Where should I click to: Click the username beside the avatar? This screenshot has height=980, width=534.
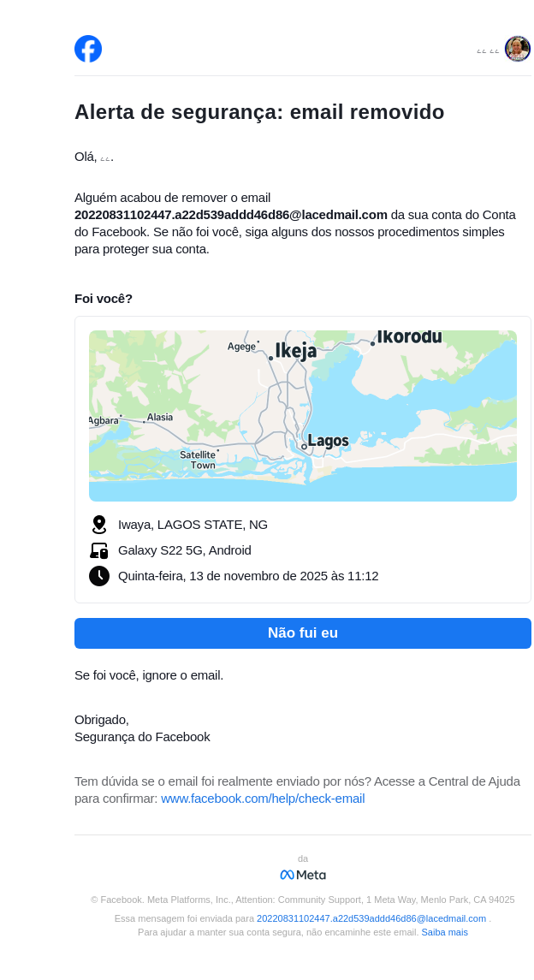point(488,50)
